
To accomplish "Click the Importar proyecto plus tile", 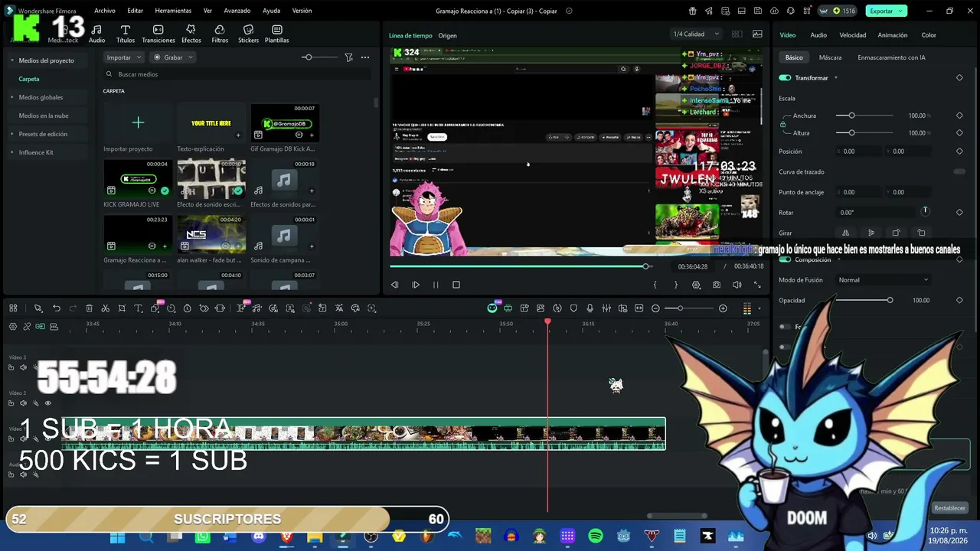I will pos(138,122).
